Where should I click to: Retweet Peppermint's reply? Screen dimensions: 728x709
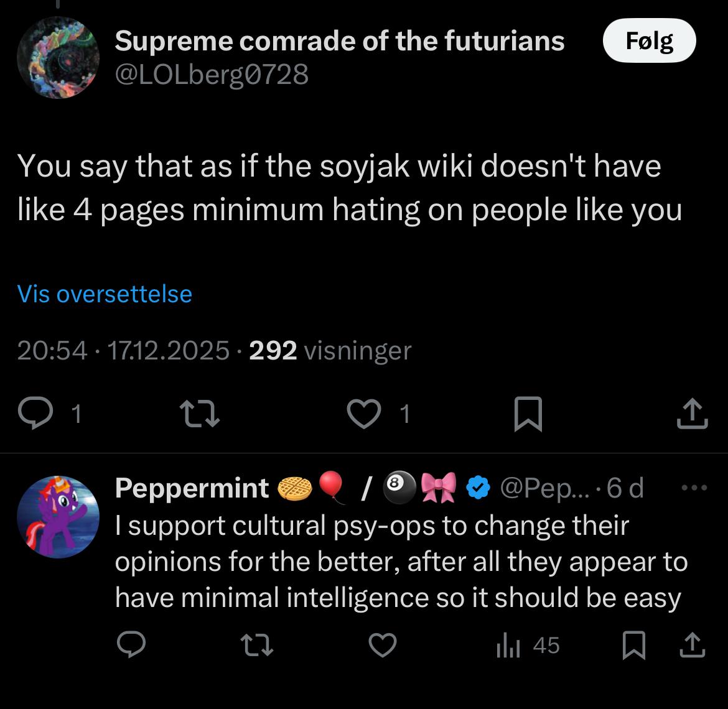(257, 646)
